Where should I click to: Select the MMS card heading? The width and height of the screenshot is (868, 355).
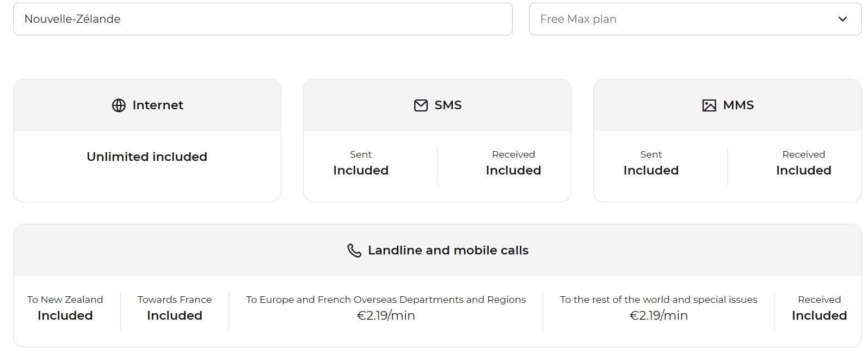[738, 105]
